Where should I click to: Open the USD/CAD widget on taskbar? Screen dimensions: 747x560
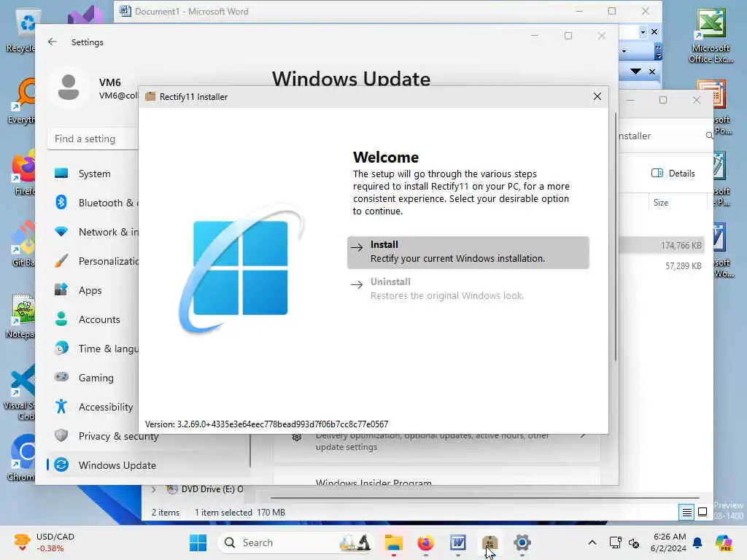click(44, 542)
